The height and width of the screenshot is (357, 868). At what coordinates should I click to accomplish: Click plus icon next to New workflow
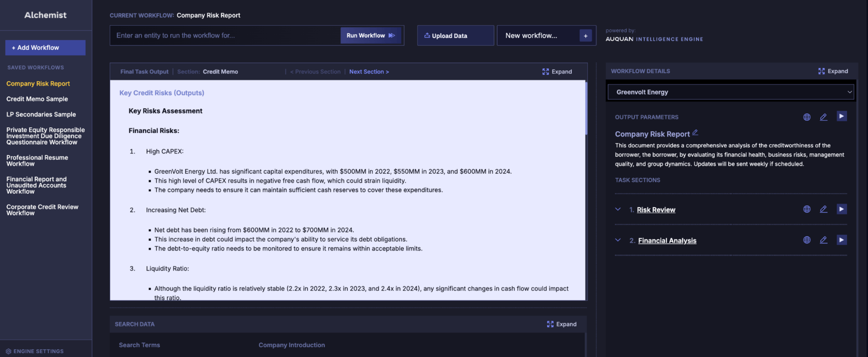tap(585, 36)
